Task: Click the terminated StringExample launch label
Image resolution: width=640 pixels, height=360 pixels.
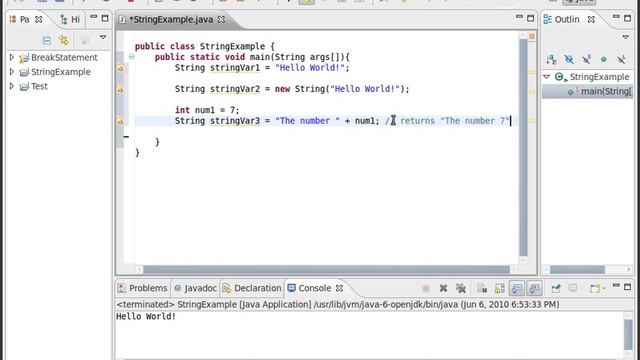Action: click(x=337, y=304)
